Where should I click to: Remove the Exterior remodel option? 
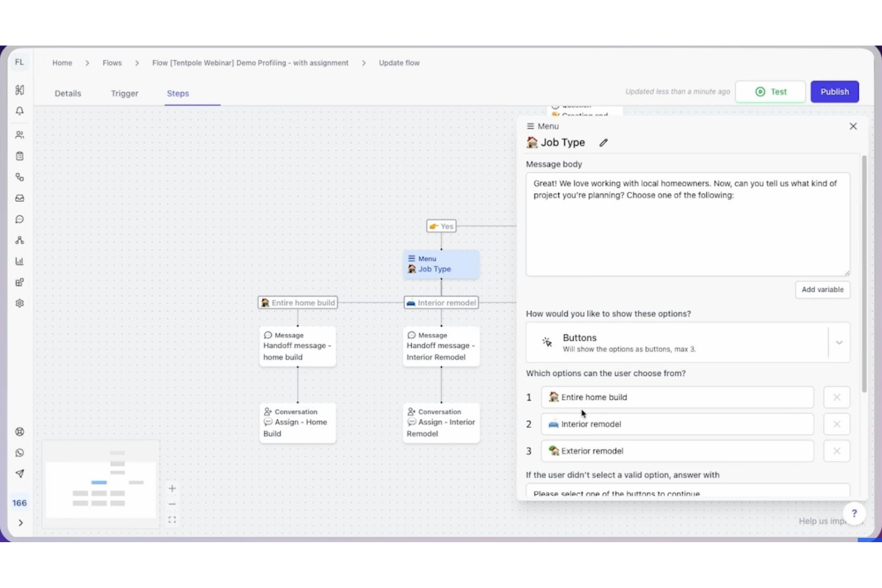click(836, 451)
